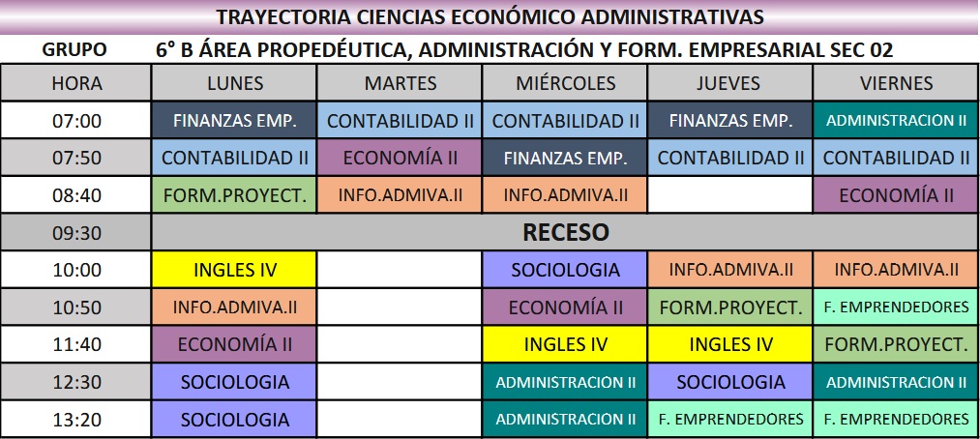Click the LUNES column header
This screenshot has width=980, height=439.
pos(234,84)
